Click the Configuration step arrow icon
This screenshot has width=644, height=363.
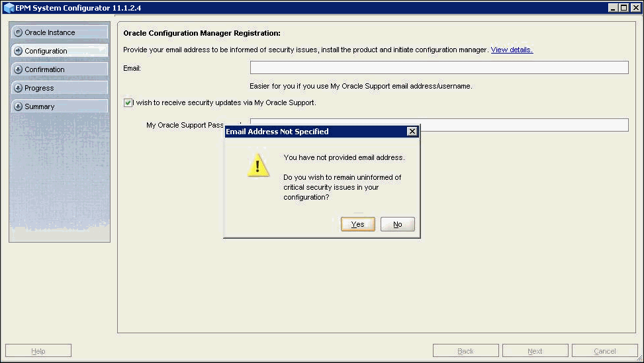click(18, 51)
